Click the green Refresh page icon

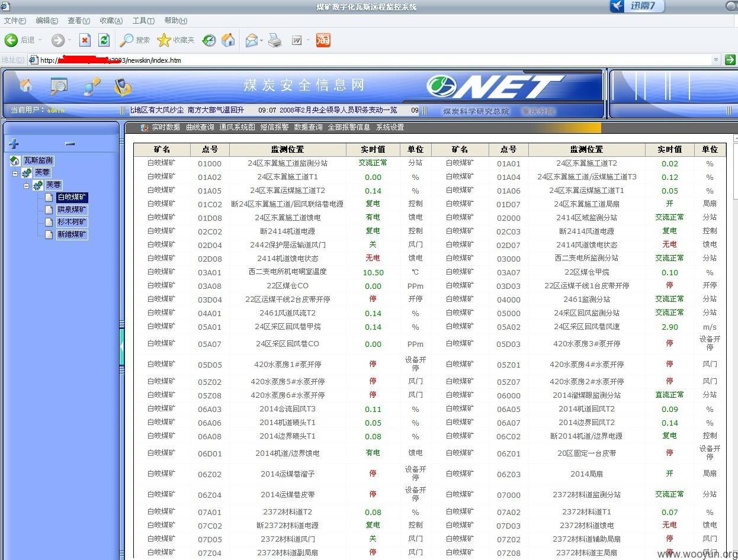[x=104, y=40]
